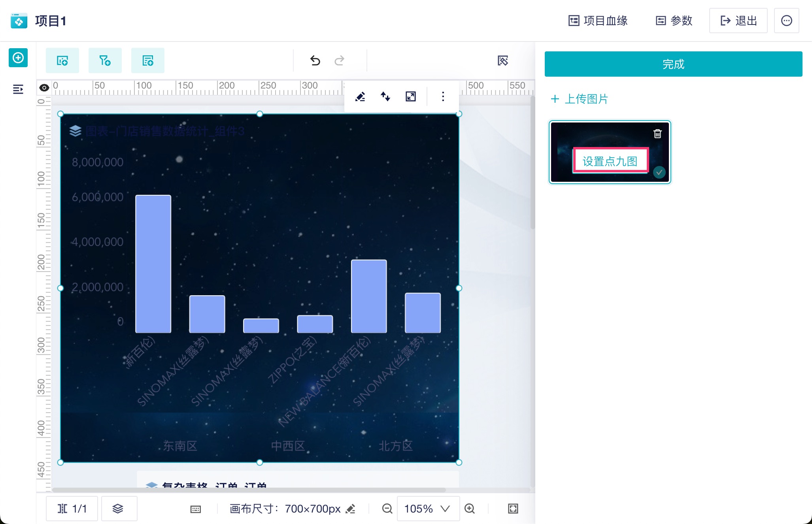Click the add filter component icon
Screen dimensions: 812x524
(x=105, y=60)
